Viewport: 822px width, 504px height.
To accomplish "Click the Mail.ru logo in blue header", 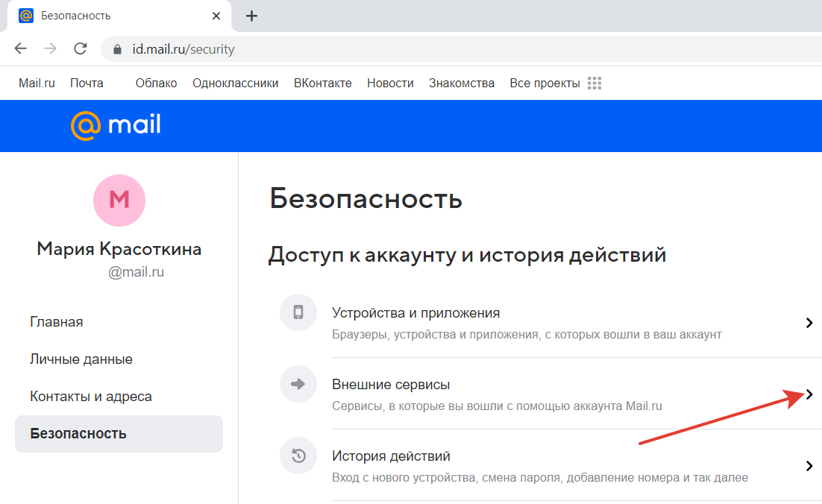I will click(116, 125).
